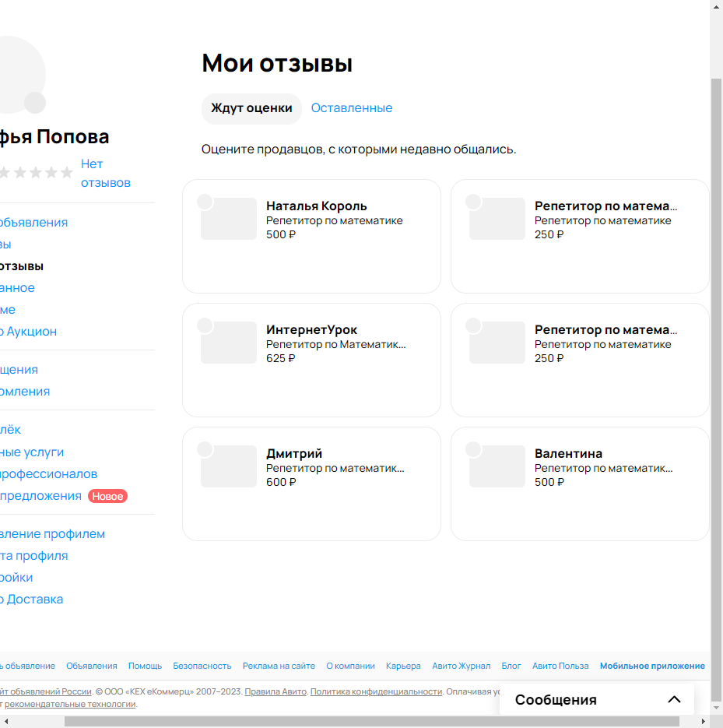The image size is (723, 728).
Task: Click the listing thumbnail in ИнтернетУрок card
Action: coord(229,343)
